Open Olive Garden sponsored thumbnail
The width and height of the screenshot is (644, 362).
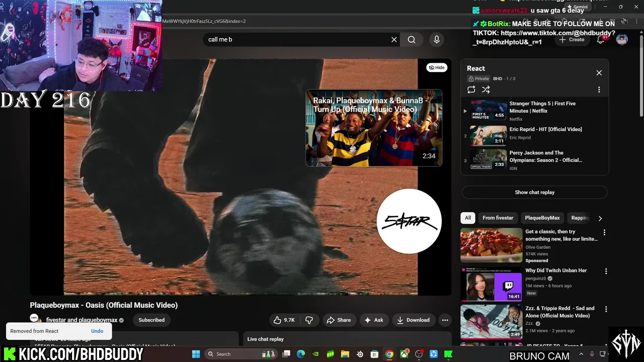pos(492,245)
